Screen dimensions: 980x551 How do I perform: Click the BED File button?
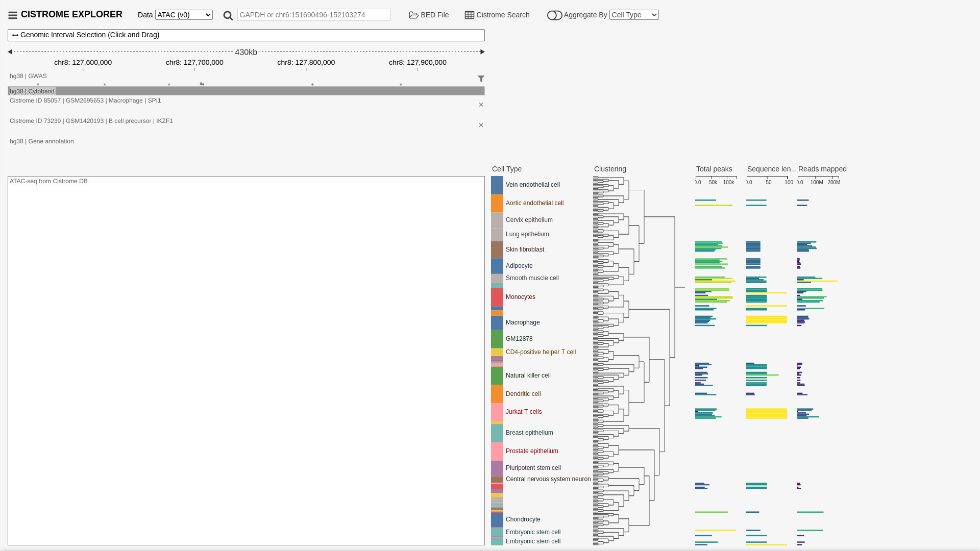(x=429, y=15)
